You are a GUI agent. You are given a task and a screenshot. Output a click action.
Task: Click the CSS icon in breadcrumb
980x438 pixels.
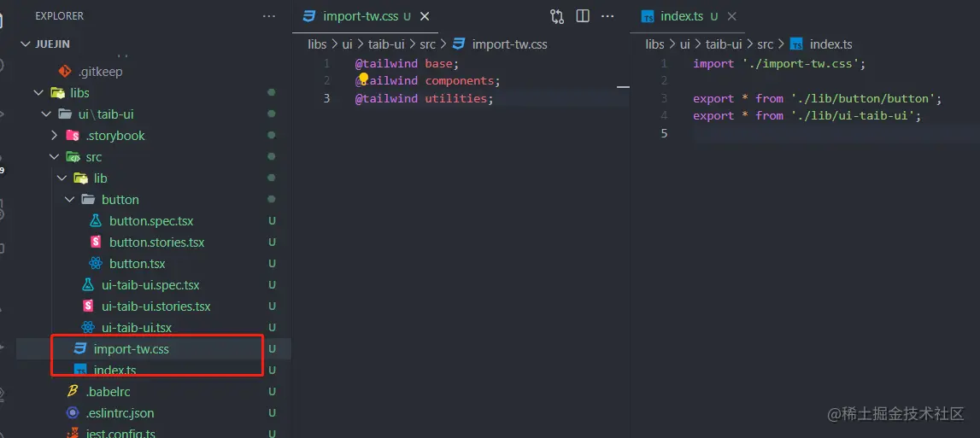[459, 44]
